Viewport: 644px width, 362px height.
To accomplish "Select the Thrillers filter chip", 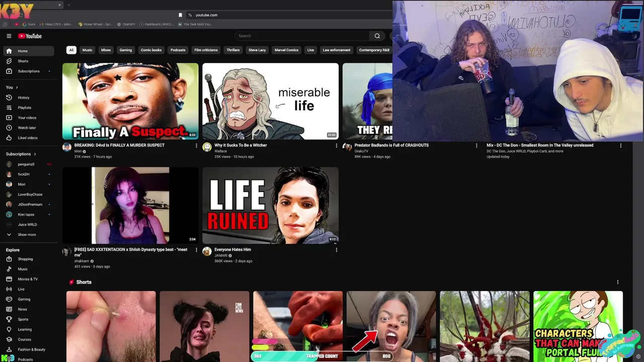I will coord(233,50).
